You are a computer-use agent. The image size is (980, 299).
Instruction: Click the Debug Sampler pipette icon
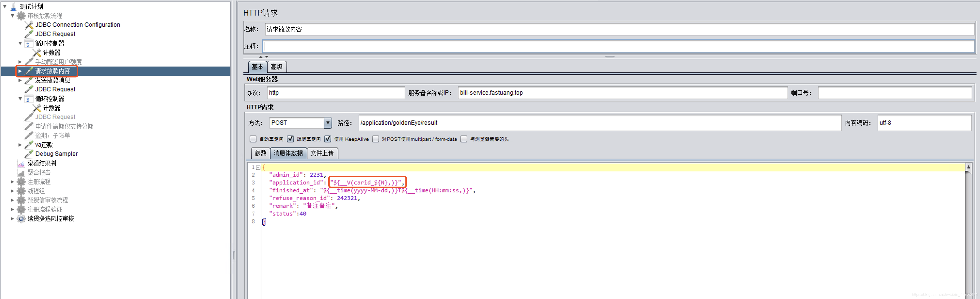point(29,154)
